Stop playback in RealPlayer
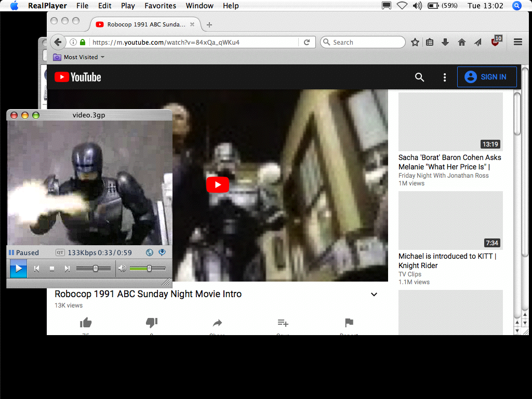 [x=52, y=269]
